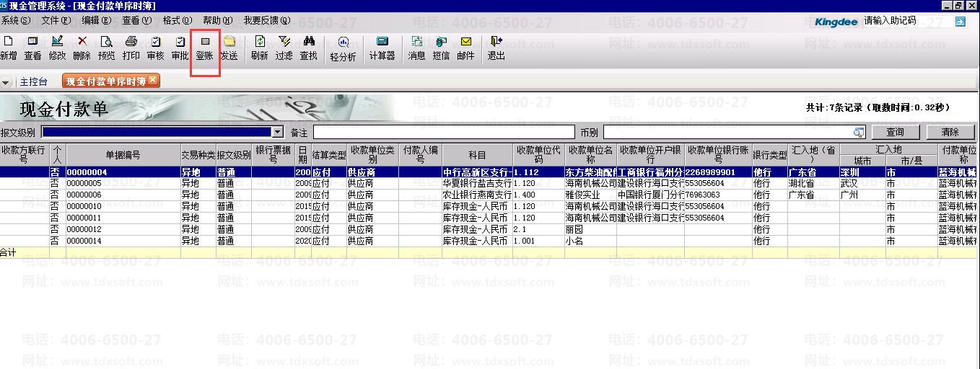Viewport: 980px width, 369px height.
Task: Expand the arrow left of 主控台
Action: click(x=7, y=81)
